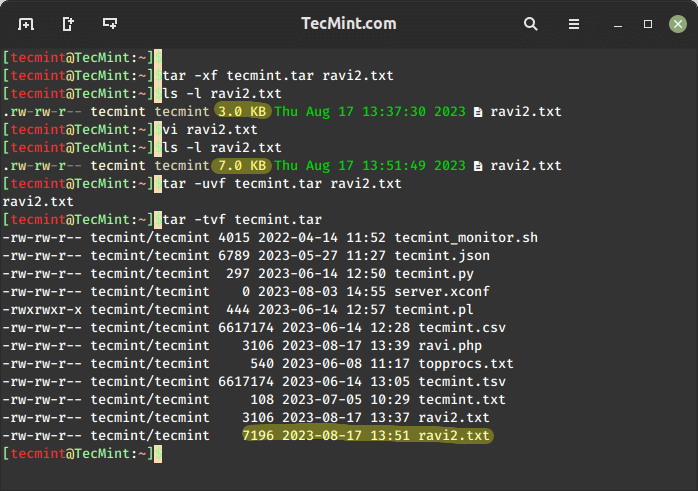Screen dimensions: 698x491
Task: Click the file icon beside the 13:37:30 timestamp
Action: coord(478,111)
